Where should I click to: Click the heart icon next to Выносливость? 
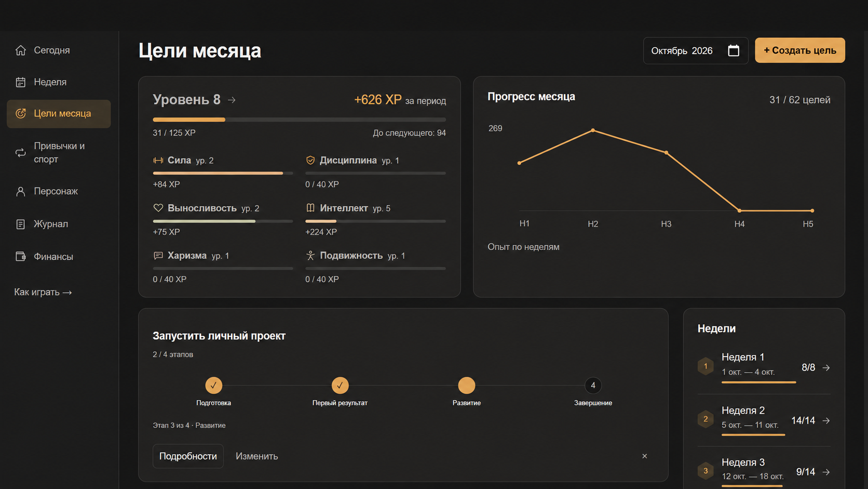click(x=158, y=208)
